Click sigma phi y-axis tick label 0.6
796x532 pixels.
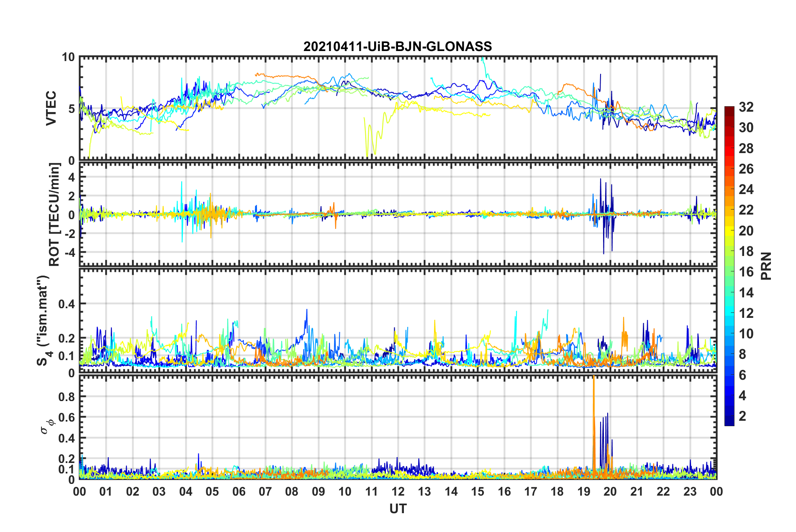[x=67, y=417]
